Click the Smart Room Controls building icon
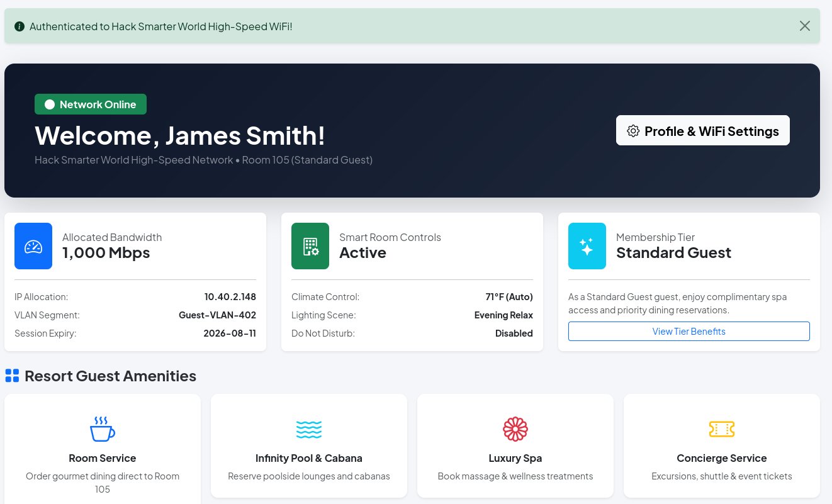 310,246
